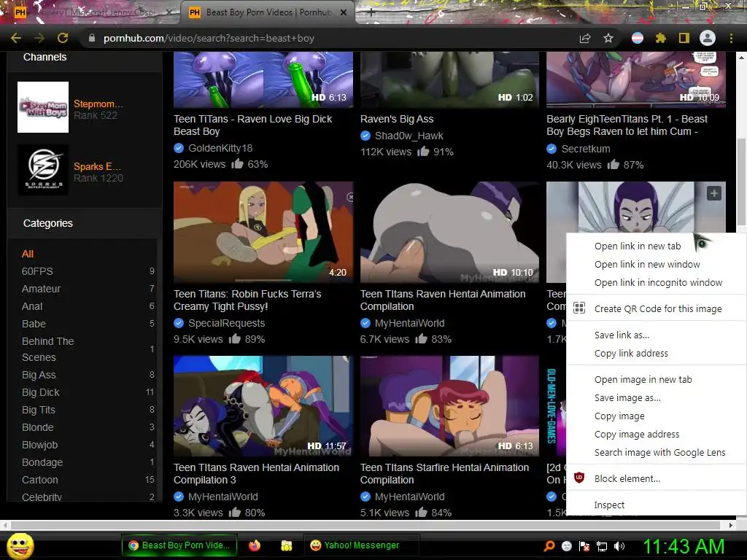This screenshot has width=747, height=560.
Task: Click the tray magnifier search icon
Action: pos(549,545)
